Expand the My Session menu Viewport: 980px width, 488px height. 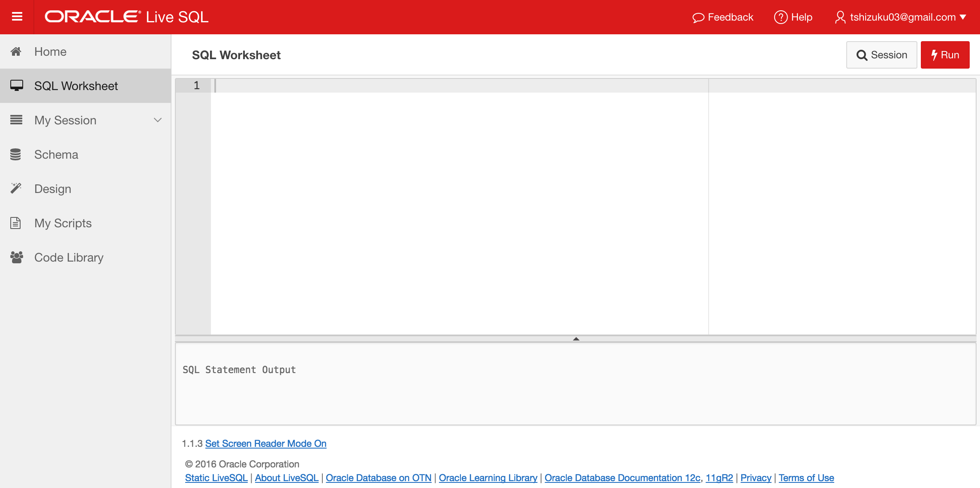[157, 120]
